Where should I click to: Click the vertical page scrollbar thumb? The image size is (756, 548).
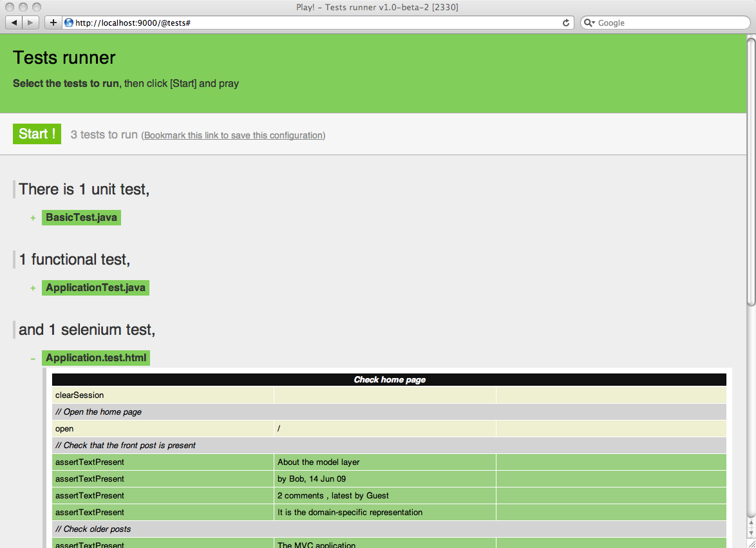750,171
